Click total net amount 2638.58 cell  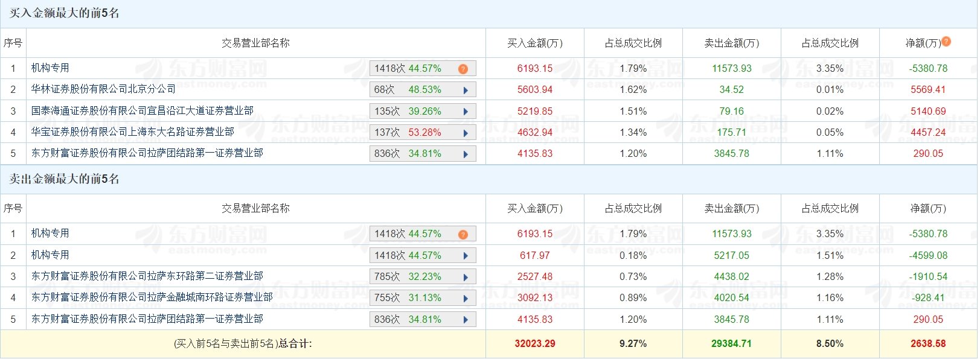928,343
